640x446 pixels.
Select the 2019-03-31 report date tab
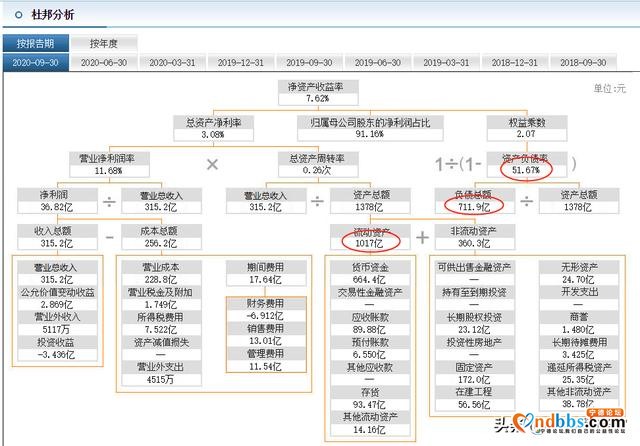446,62
